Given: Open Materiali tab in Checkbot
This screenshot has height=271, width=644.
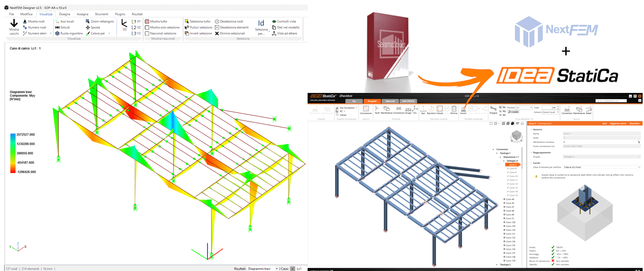Looking at the screenshot, I should [390, 101].
